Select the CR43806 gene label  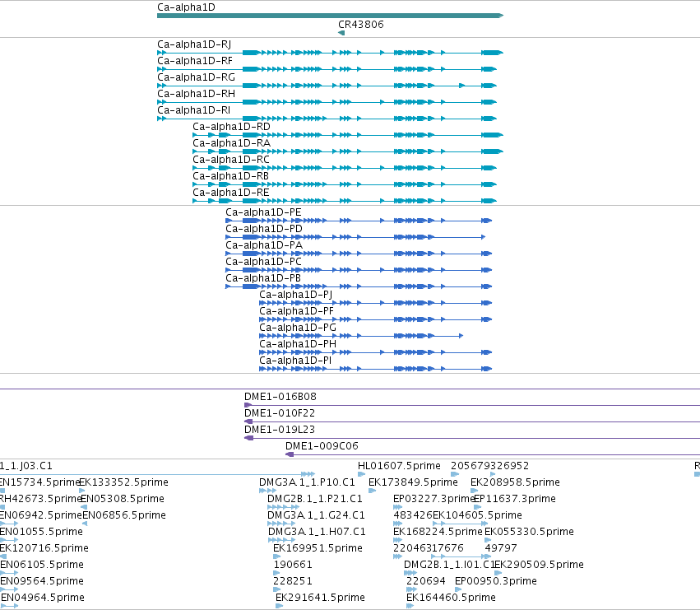point(361,25)
